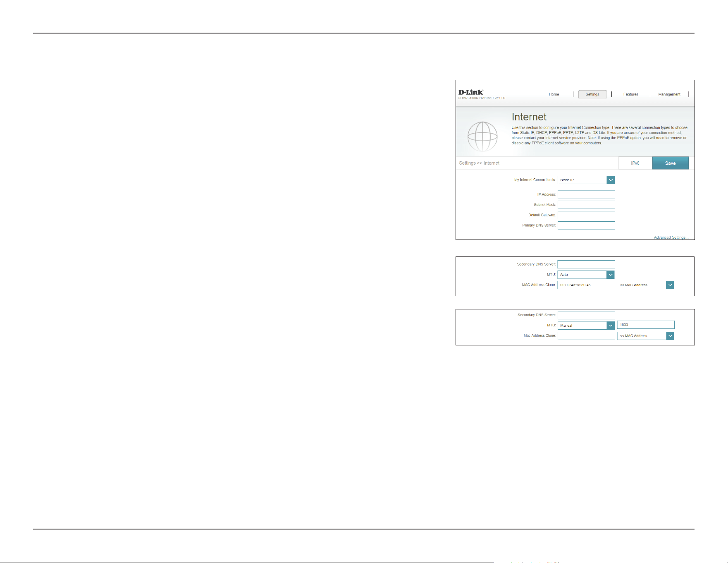Click the IPv6 link

[x=635, y=163]
